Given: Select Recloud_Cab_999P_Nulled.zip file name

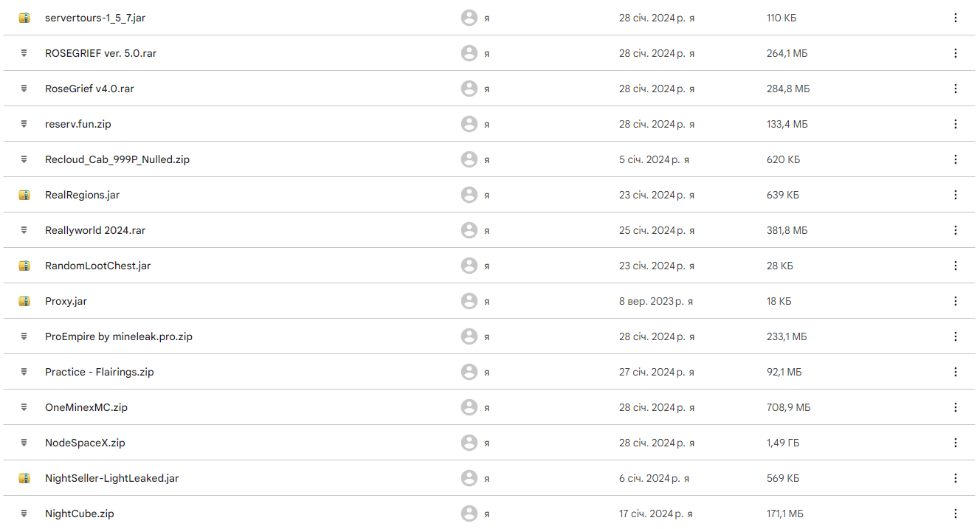Looking at the screenshot, I should click(x=117, y=159).
